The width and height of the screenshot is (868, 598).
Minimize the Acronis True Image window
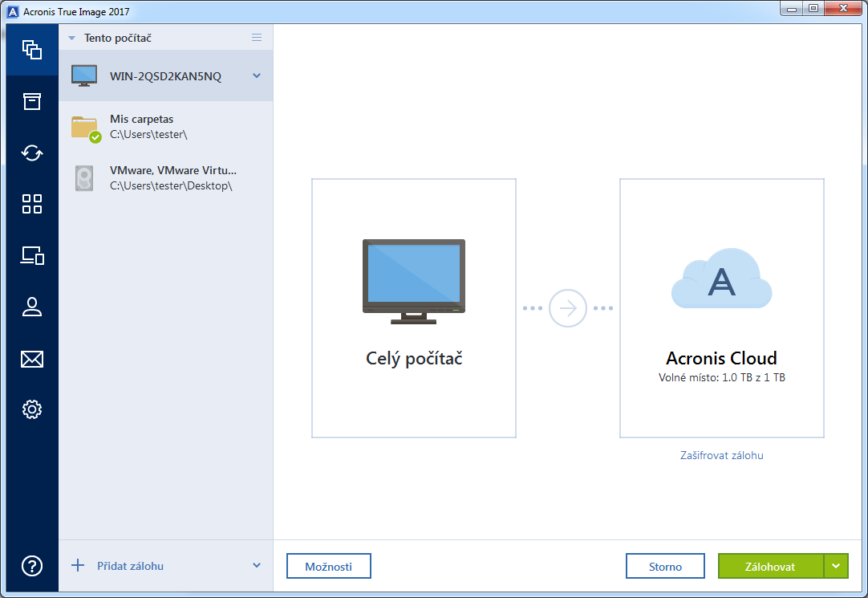pyautogui.click(x=792, y=8)
